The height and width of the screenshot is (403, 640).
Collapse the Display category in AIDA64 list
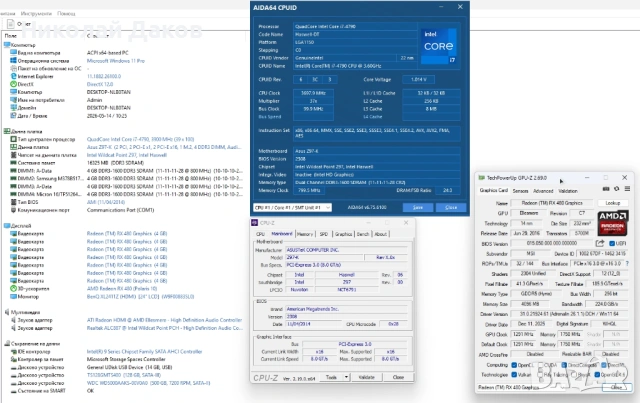tap(6, 226)
